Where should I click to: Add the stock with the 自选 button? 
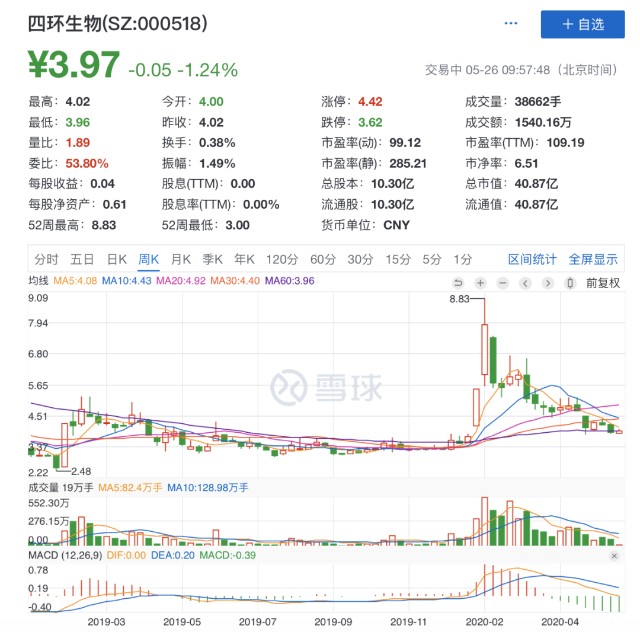[582, 24]
